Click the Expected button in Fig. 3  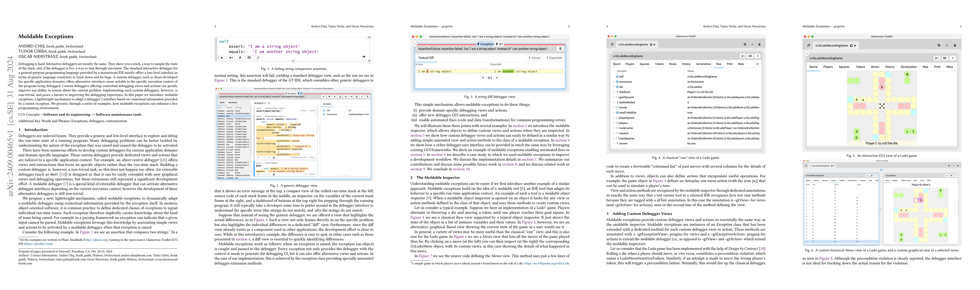pyautogui.click(x=554, y=58)
